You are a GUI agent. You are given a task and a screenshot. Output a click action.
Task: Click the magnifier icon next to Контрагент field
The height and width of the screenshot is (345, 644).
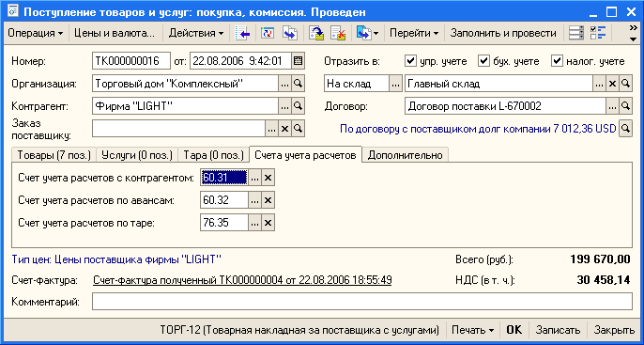(x=299, y=106)
